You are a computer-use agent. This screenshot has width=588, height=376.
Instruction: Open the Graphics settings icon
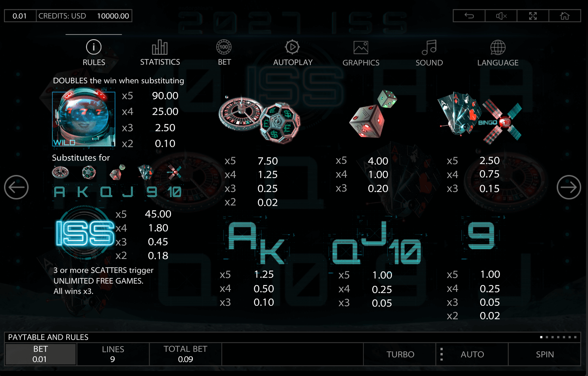click(x=361, y=48)
